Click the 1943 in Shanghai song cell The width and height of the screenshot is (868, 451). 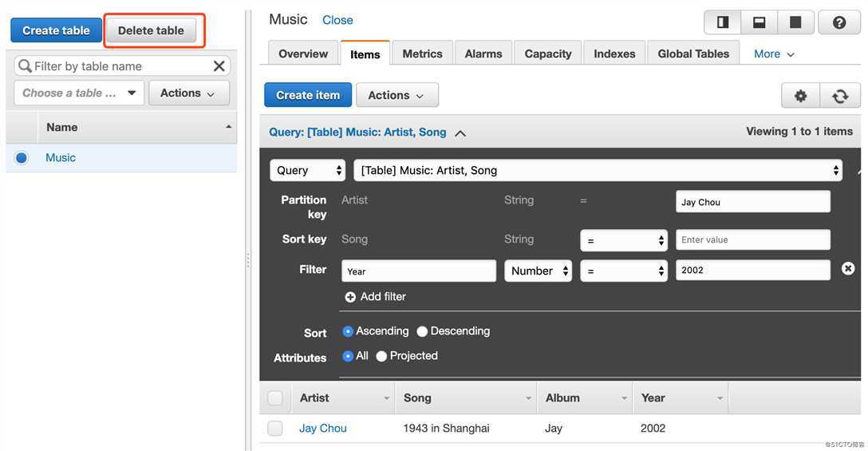click(x=446, y=429)
